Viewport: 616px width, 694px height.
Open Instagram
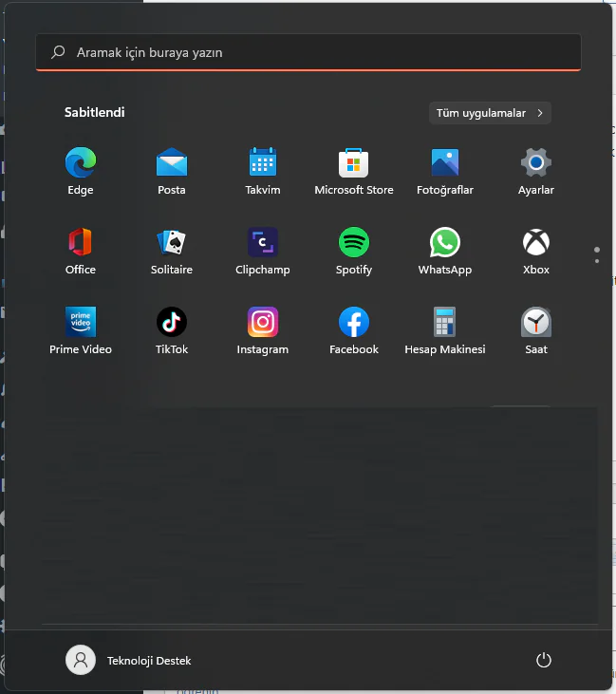pos(263,330)
